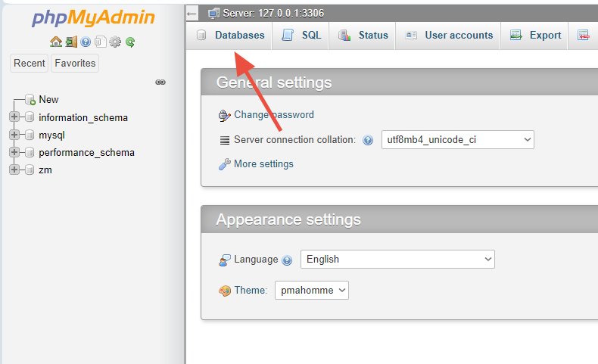Click the Language help icon
Screen dimensions: 598x364
tap(287, 260)
